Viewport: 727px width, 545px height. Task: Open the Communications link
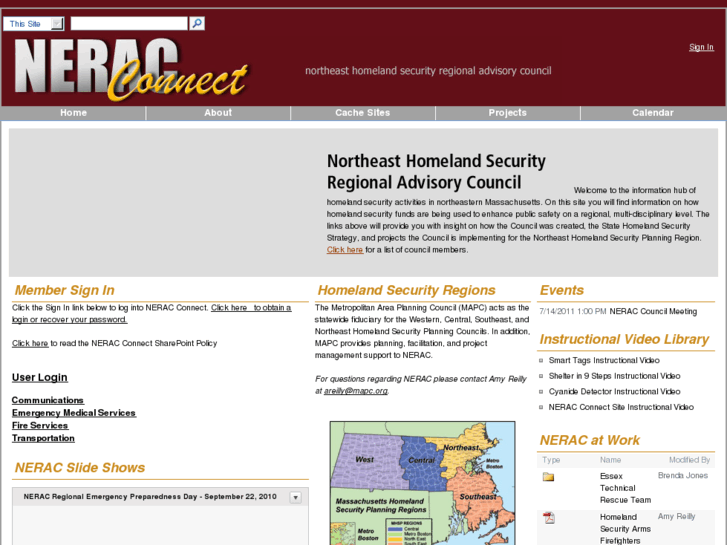coord(48,400)
